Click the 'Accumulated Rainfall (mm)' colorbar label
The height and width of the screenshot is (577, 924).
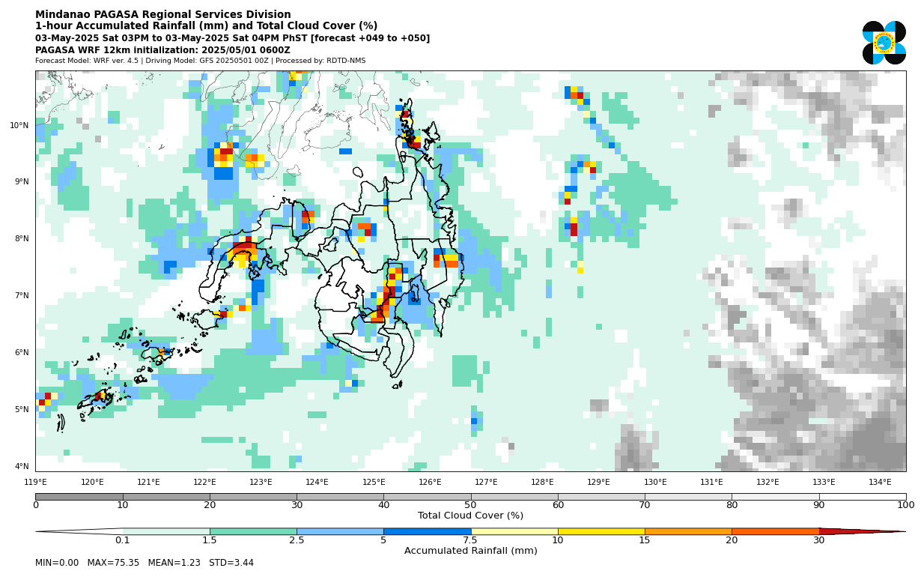coord(470,551)
